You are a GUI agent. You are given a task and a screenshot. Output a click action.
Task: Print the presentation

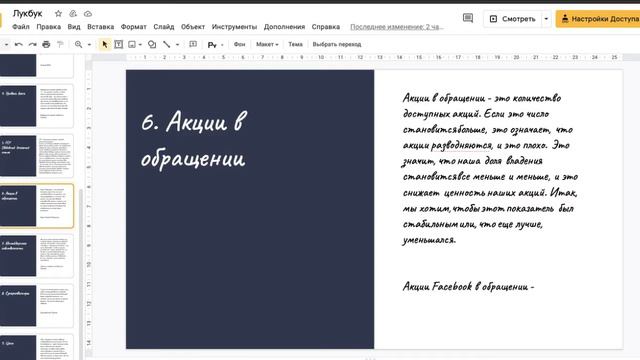click(46, 44)
